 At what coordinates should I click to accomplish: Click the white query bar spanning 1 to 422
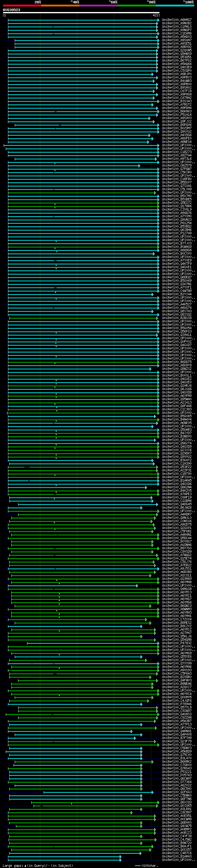point(81,12)
